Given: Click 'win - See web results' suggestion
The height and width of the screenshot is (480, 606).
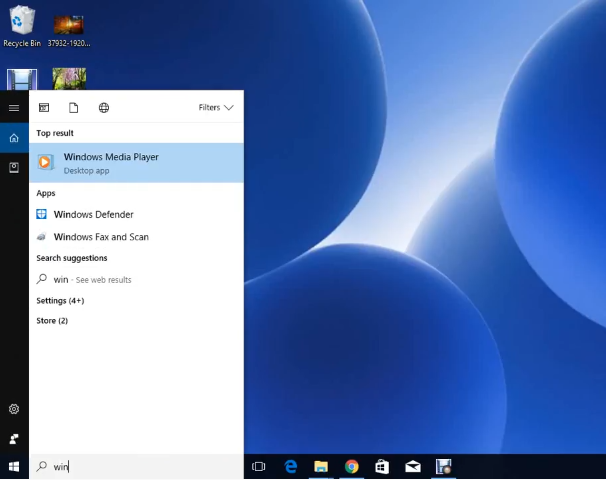Looking at the screenshot, I should click(x=92, y=280).
